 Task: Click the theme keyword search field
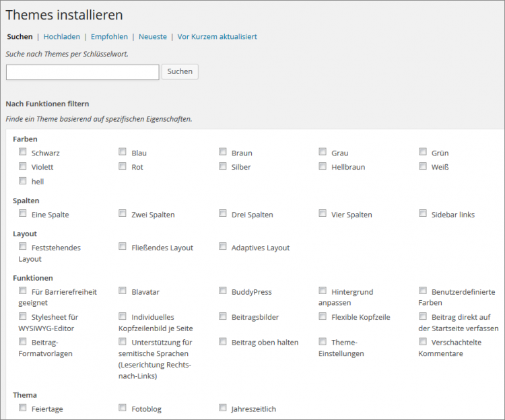point(82,72)
